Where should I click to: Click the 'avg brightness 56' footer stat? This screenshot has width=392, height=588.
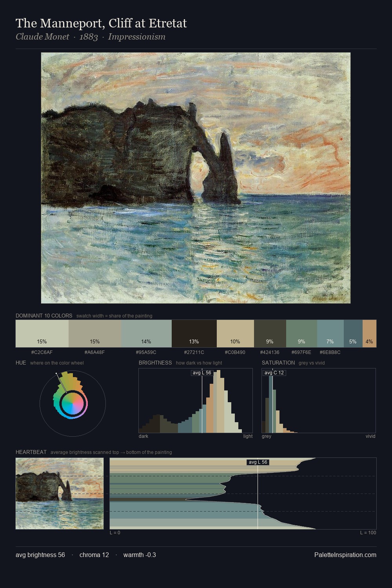[40, 555]
